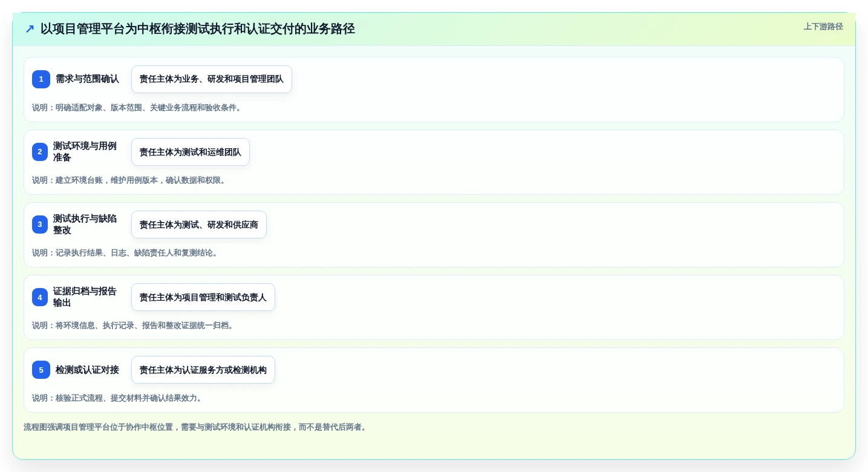Click the step 3 number badge
The width and height of the screenshot is (868, 472).
(x=40, y=225)
